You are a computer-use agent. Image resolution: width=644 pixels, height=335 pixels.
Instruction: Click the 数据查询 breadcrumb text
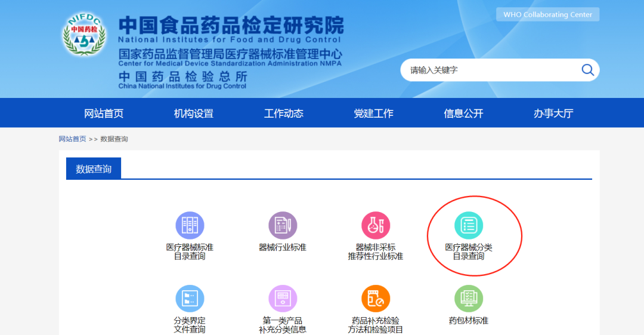(114, 139)
